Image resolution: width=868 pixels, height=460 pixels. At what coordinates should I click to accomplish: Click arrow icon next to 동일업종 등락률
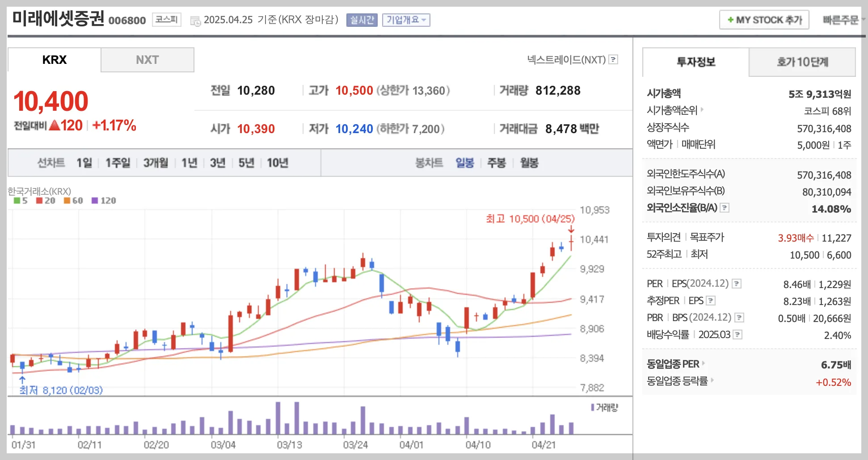click(712, 381)
